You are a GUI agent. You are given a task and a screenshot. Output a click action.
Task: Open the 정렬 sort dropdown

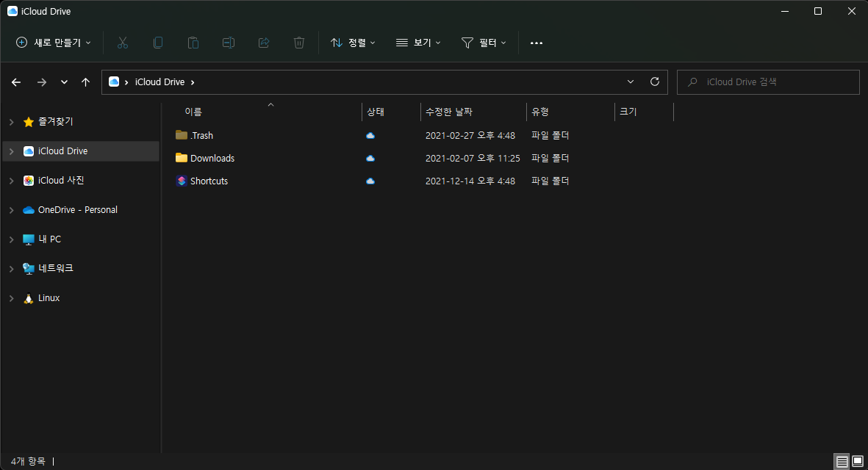coord(353,43)
